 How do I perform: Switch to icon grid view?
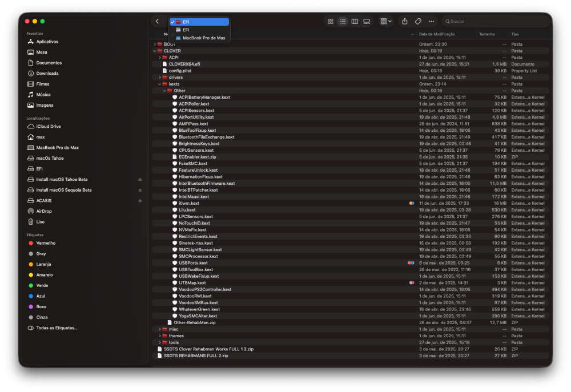(x=330, y=22)
